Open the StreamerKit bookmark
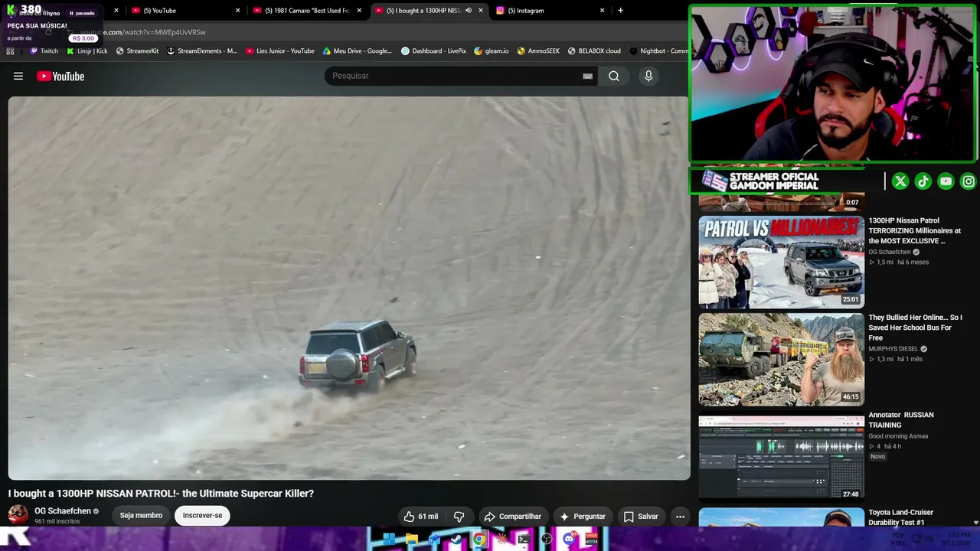This screenshot has height=551, width=980. coord(137,51)
